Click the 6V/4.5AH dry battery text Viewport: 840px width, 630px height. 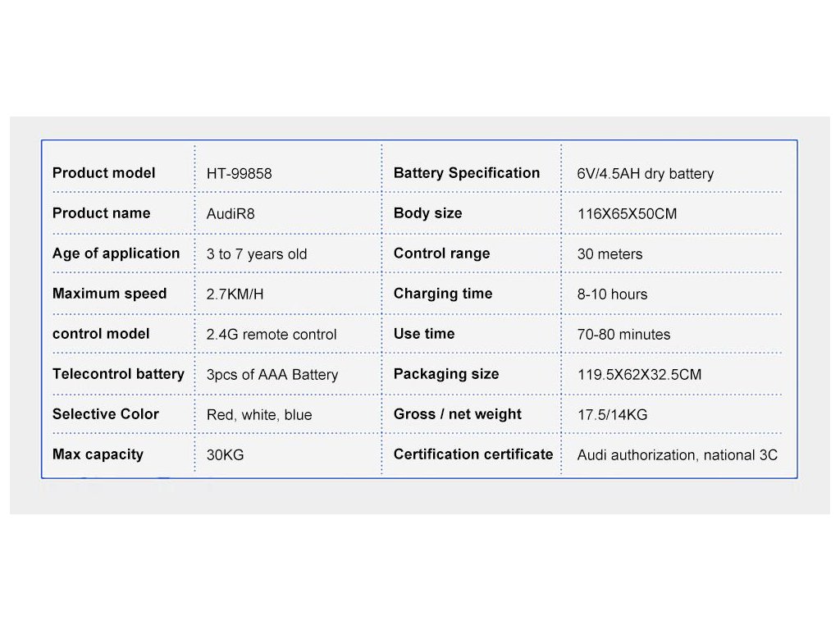[x=646, y=174]
